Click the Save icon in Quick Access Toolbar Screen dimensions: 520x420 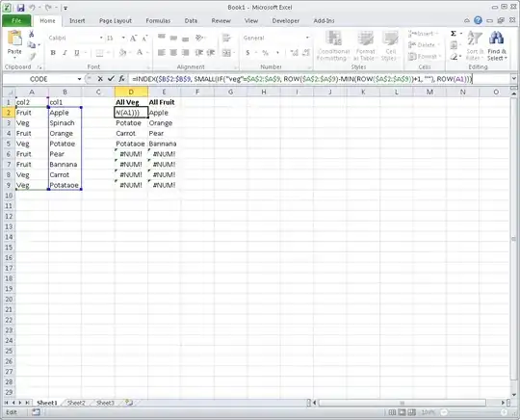[20, 8]
